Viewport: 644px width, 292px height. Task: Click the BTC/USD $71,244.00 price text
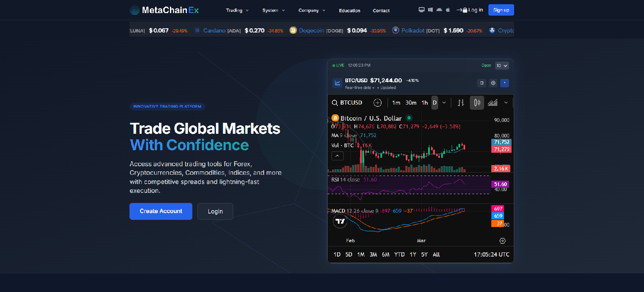(373, 80)
